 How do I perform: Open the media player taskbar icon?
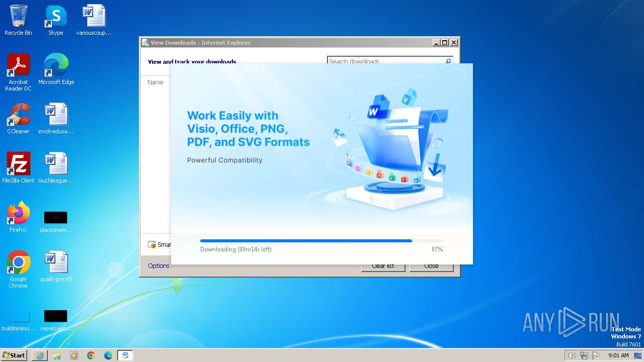74,355
